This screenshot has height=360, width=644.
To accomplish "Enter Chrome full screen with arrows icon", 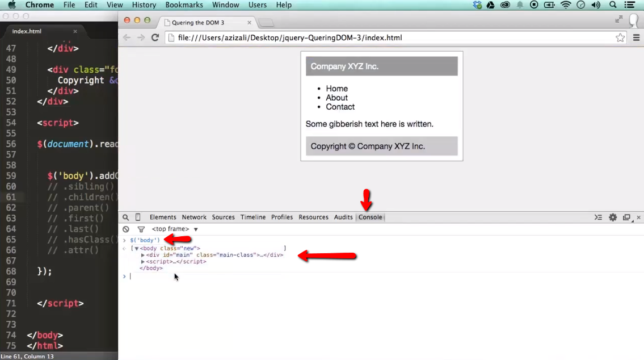I will coord(618,19).
